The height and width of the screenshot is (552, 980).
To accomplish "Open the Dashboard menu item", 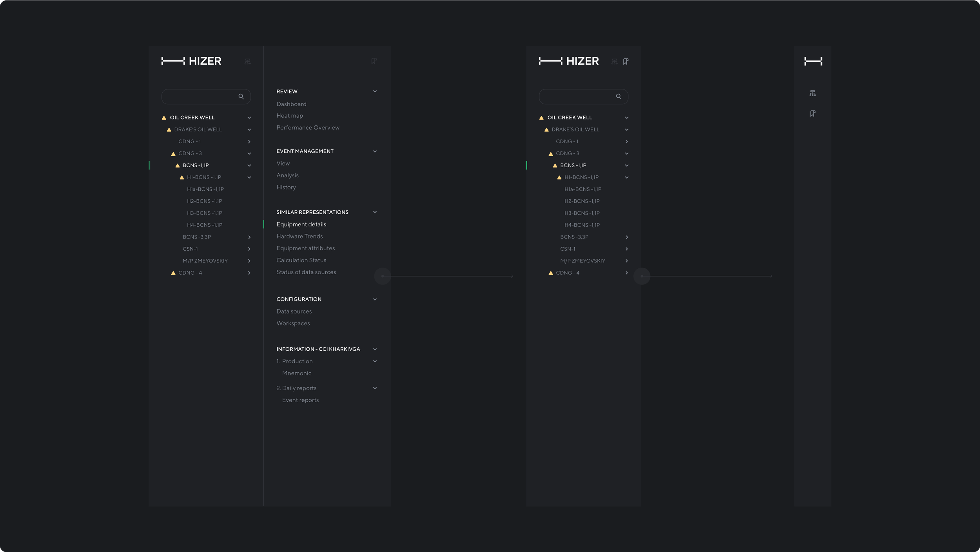I will click(x=291, y=104).
